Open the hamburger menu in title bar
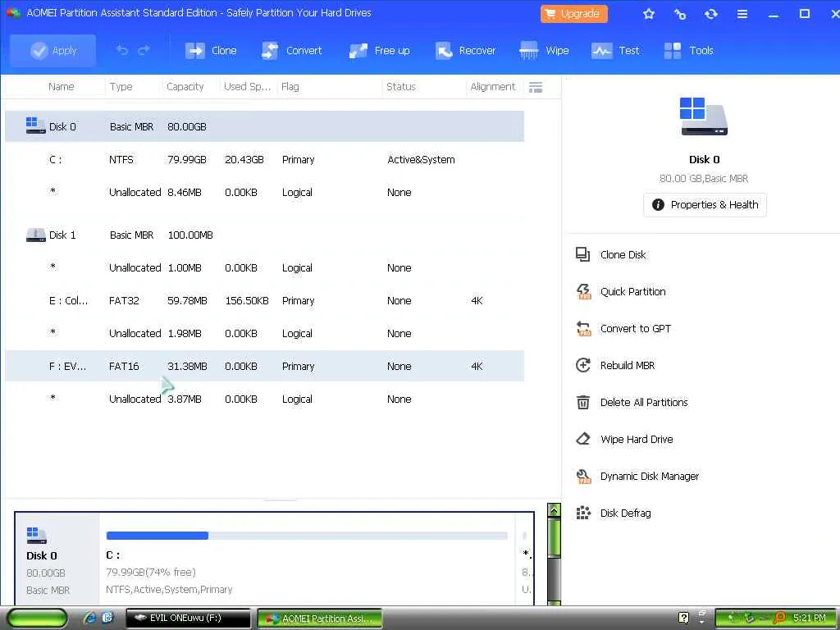 click(742, 14)
